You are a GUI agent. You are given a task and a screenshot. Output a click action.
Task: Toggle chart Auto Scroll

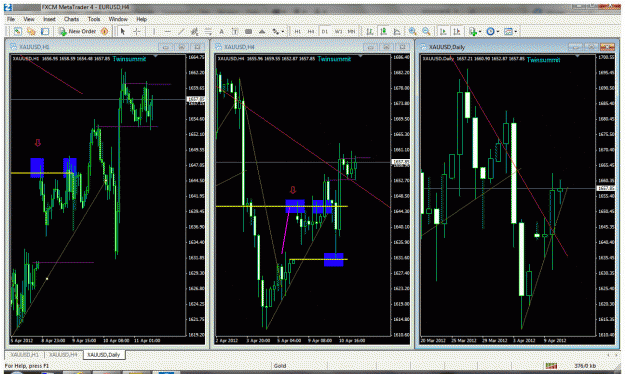[x=443, y=31]
